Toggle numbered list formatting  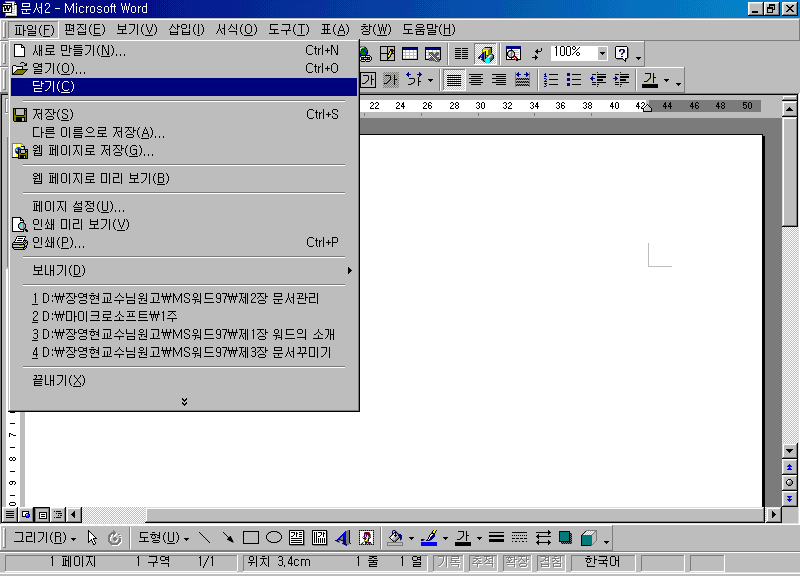click(x=551, y=80)
